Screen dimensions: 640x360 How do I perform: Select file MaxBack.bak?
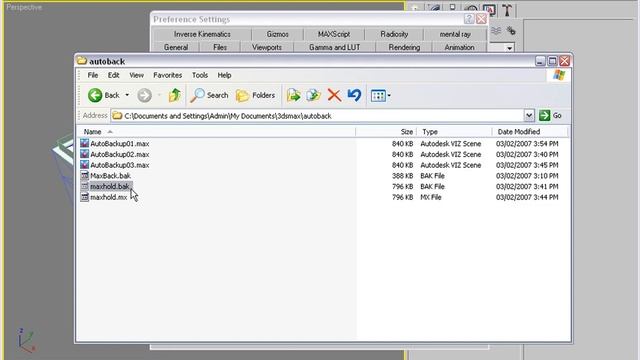coord(110,176)
